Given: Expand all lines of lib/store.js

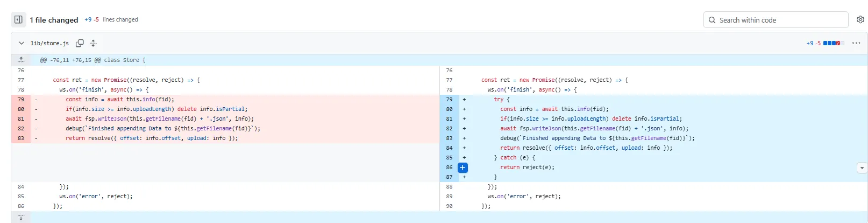Looking at the screenshot, I should (x=93, y=43).
